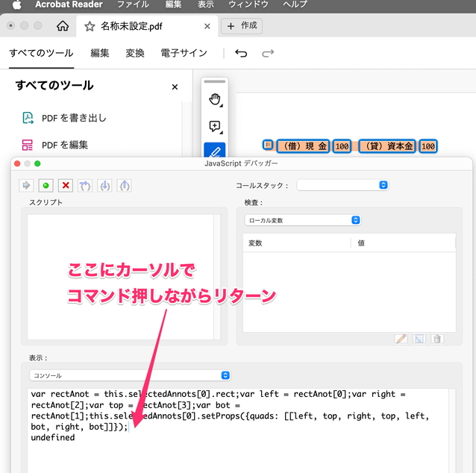The image size is (476, 473).
Task: Click inside the script pane
Action: (121, 277)
